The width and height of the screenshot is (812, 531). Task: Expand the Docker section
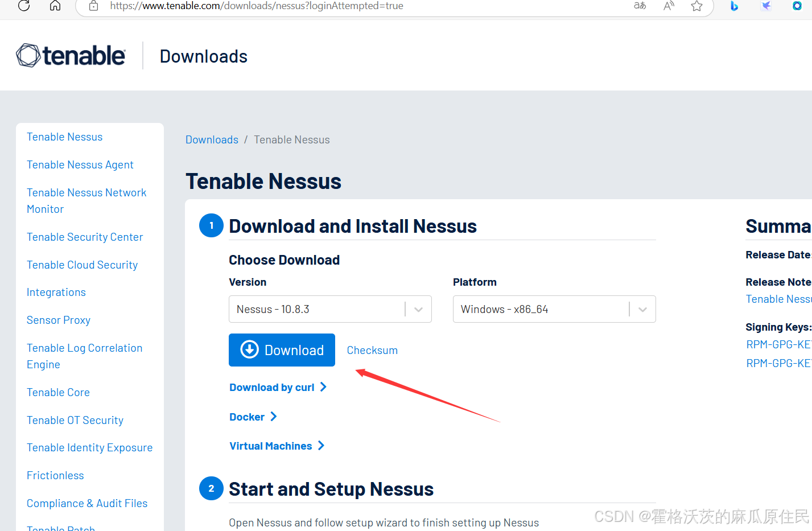(253, 417)
